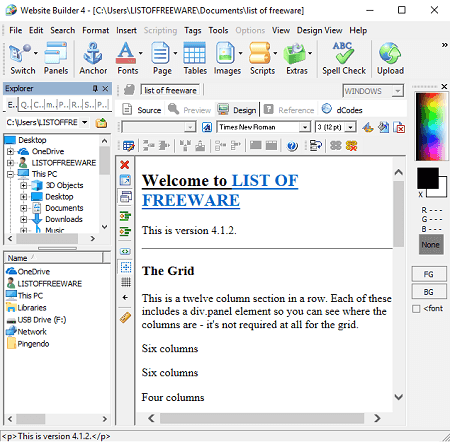Open the WINDOWS encoding dropdown
The width and height of the screenshot is (450, 442).
click(398, 91)
